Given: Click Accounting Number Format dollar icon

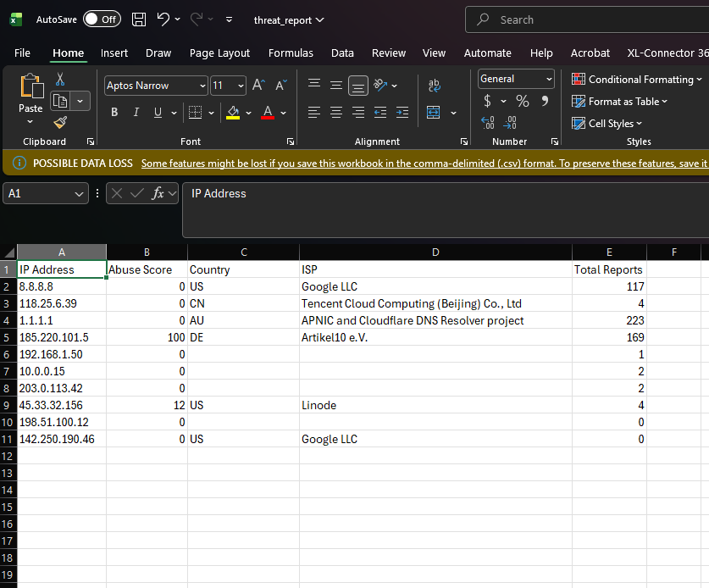Looking at the screenshot, I should [487, 101].
